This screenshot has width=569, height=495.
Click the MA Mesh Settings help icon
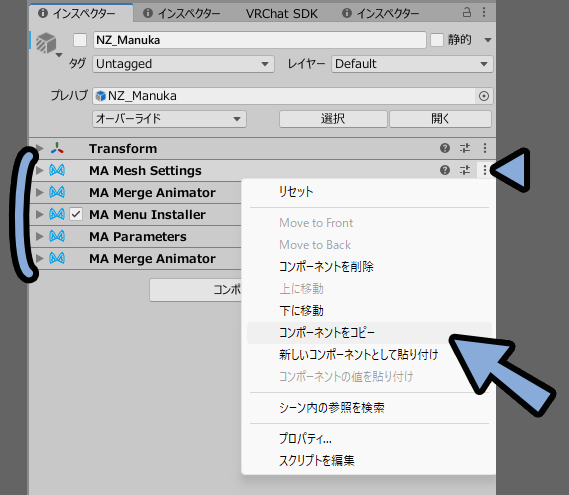coord(445,170)
